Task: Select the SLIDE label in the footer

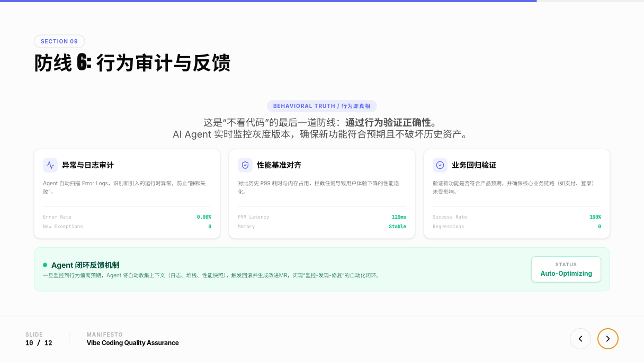Action: point(34,334)
